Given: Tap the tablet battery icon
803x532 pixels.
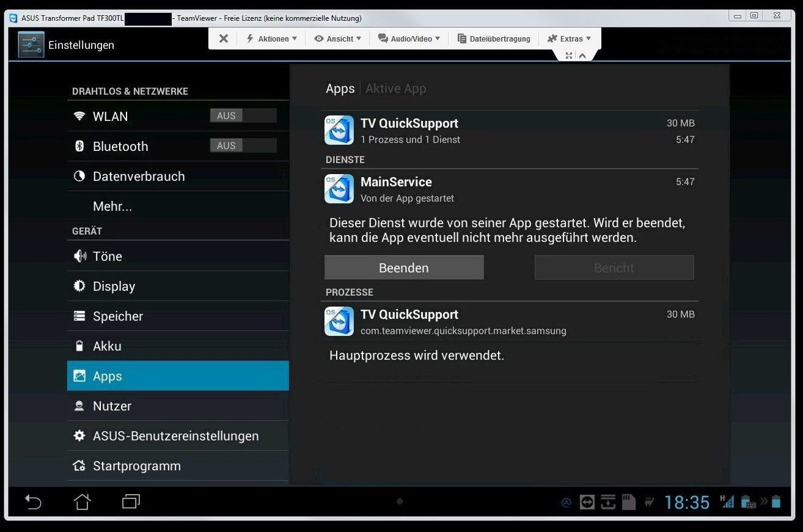Looking at the screenshot, I should click(776, 501).
